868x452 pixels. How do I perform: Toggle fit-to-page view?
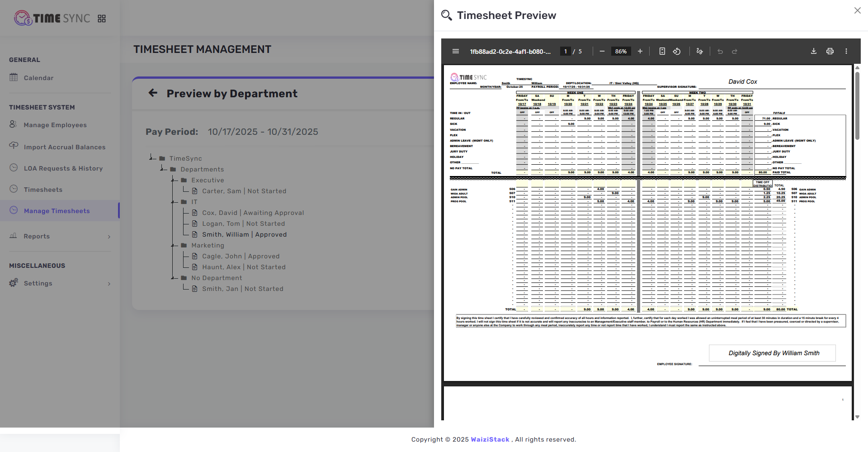click(662, 51)
